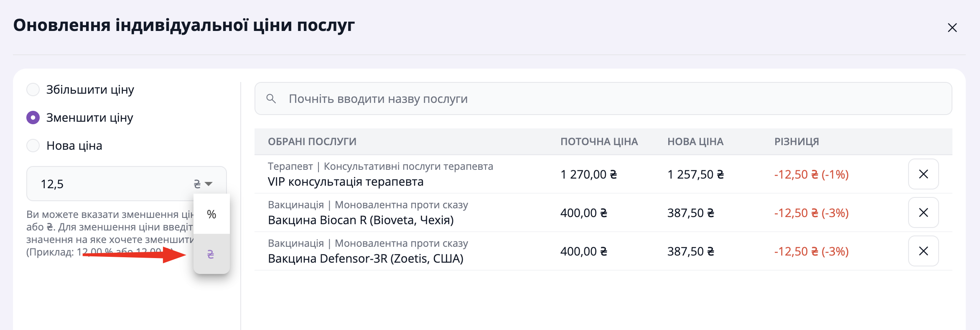The image size is (980, 330).
Task: Select Збільшити ціну radio option
Action: click(x=33, y=90)
